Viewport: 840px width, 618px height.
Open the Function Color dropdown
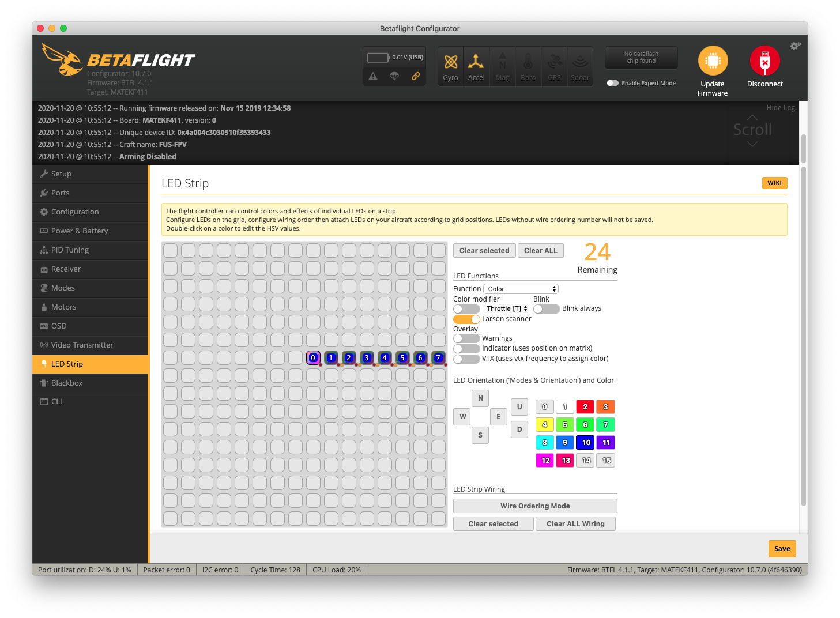click(521, 289)
